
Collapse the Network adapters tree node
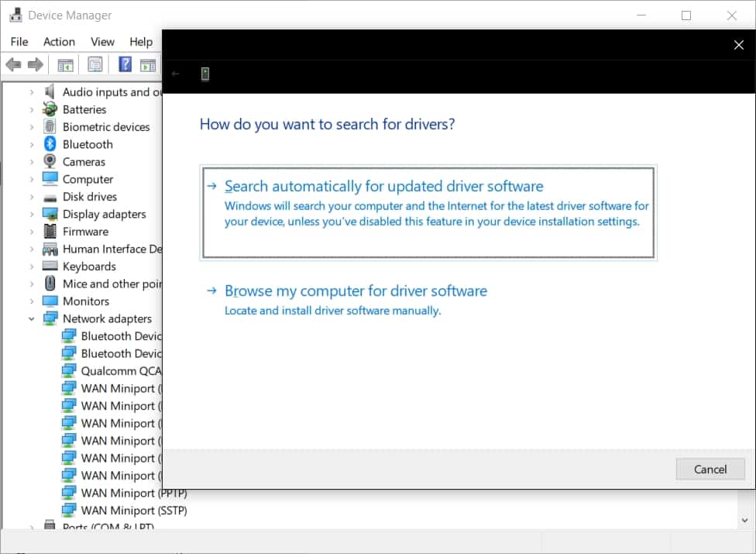pos(32,318)
